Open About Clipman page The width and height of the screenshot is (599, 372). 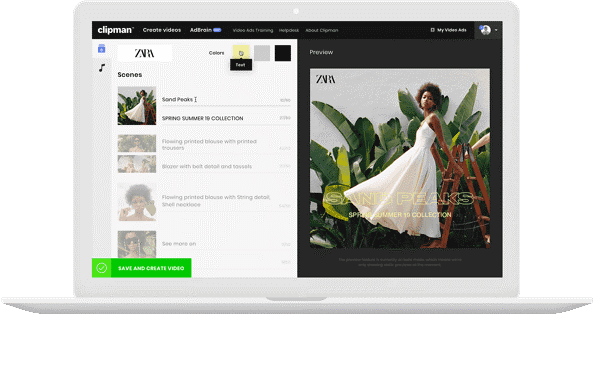322,30
